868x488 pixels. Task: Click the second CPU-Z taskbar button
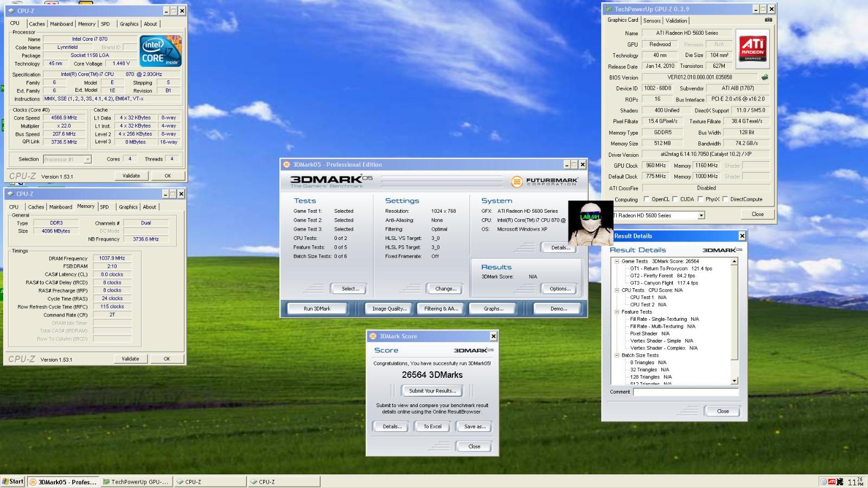click(x=284, y=482)
